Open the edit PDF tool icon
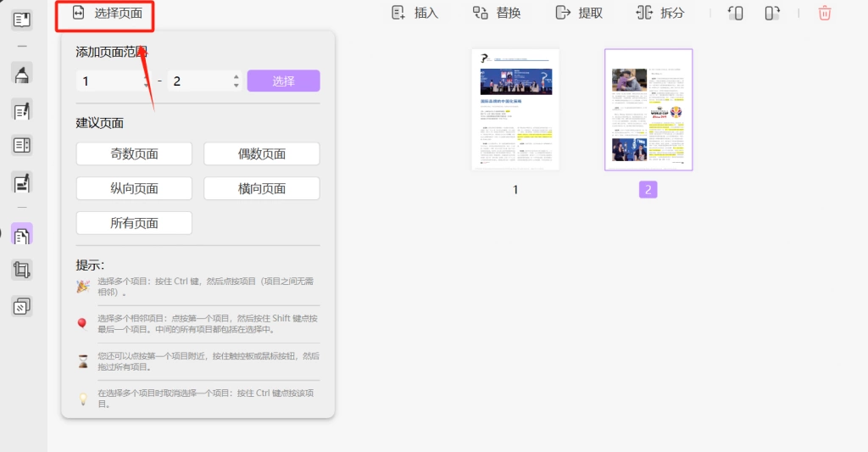The height and width of the screenshot is (452, 868). coord(21,110)
